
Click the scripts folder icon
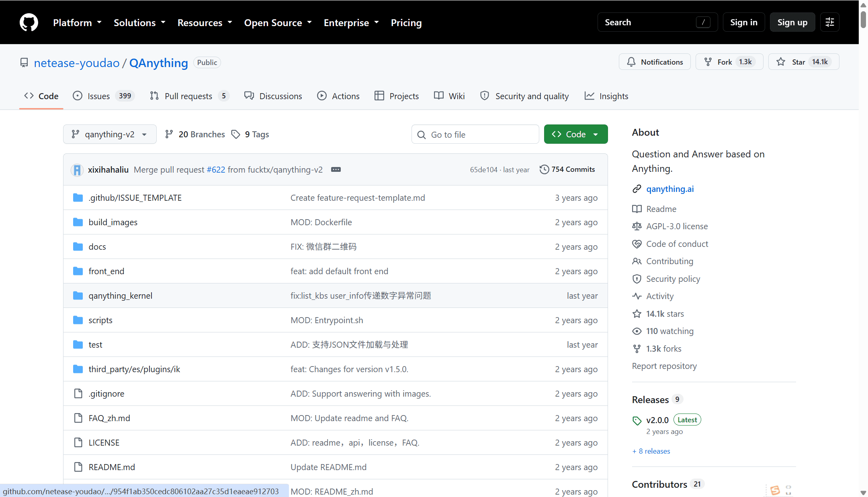click(x=78, y=320)
